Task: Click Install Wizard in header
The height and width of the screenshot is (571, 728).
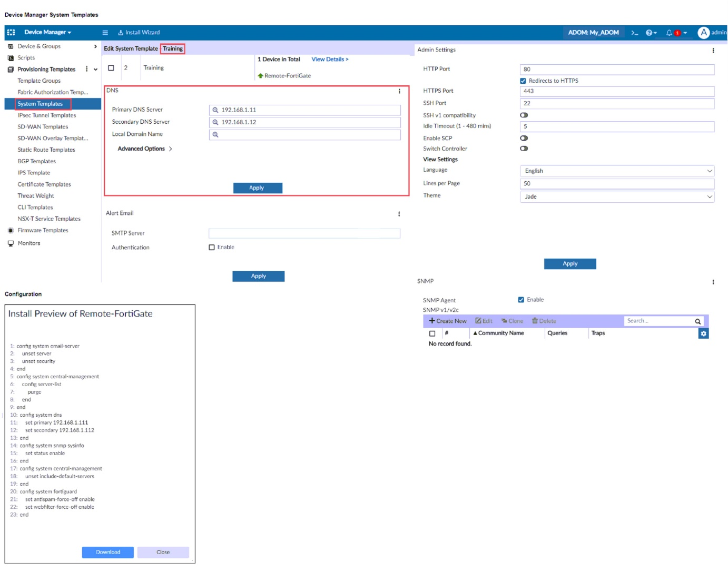Action: tap(139, 33)
